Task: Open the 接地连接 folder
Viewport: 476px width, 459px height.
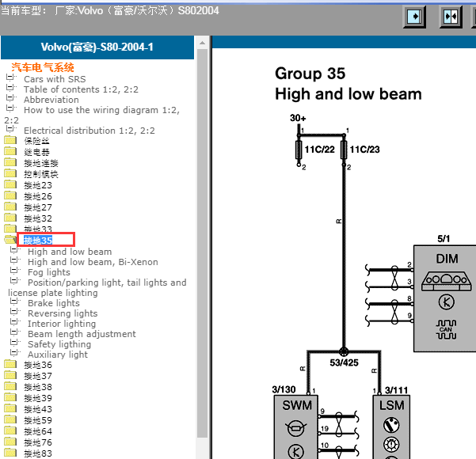Action: click(41, 163)
